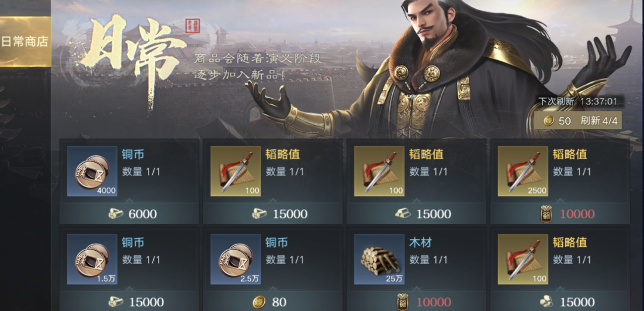Click the red seal stamp beside 日常 title
644x311 pixels.
pos(190,25)
